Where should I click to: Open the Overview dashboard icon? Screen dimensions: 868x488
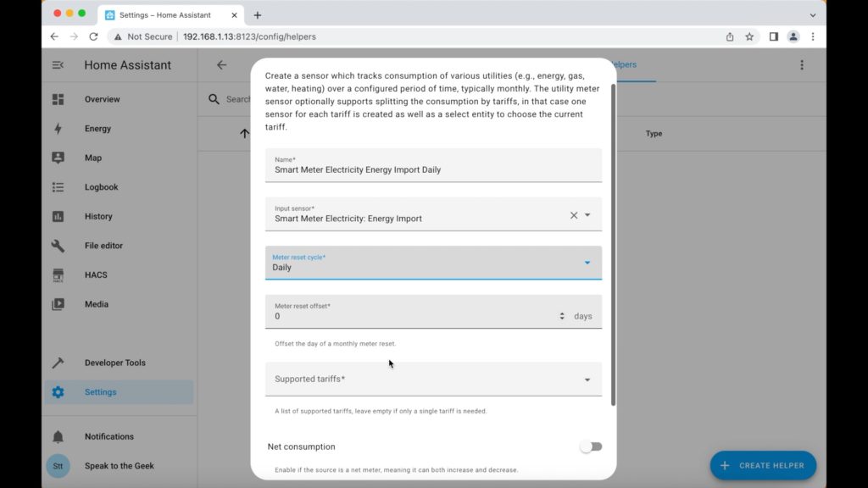tap(58, 99)
